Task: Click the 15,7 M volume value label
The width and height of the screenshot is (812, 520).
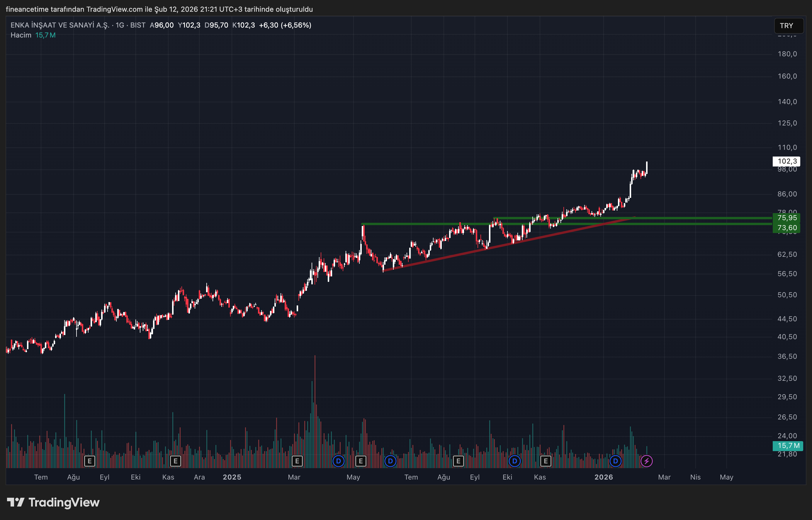Action: pyautogui.click(x=788, y=446)
